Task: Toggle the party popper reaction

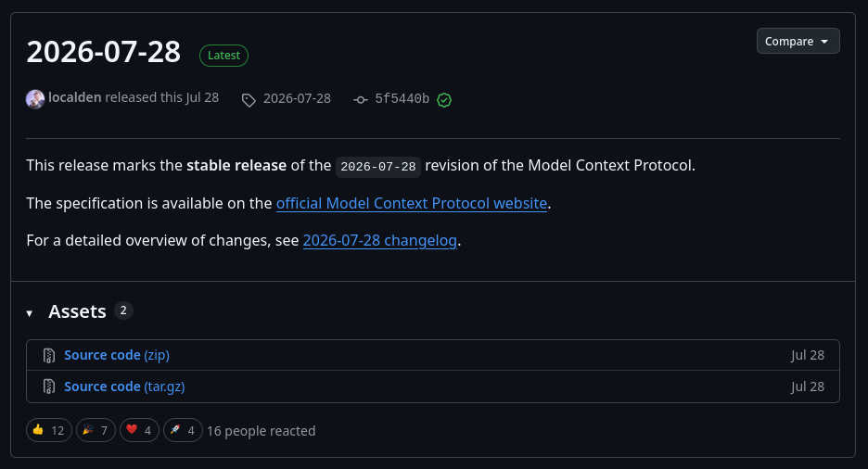Action: point(96,430)
